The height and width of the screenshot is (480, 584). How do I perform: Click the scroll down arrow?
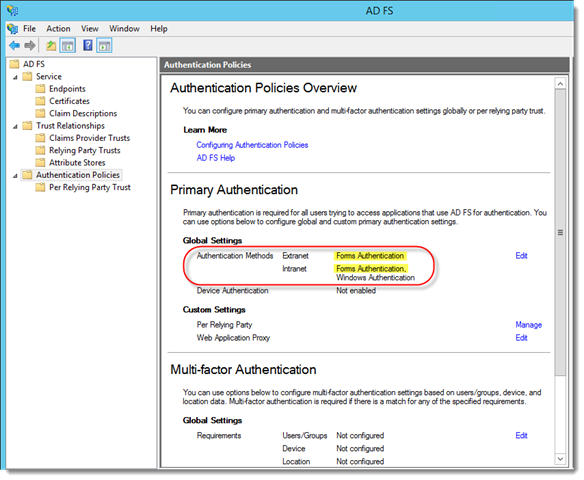click(x=560, y=459)
